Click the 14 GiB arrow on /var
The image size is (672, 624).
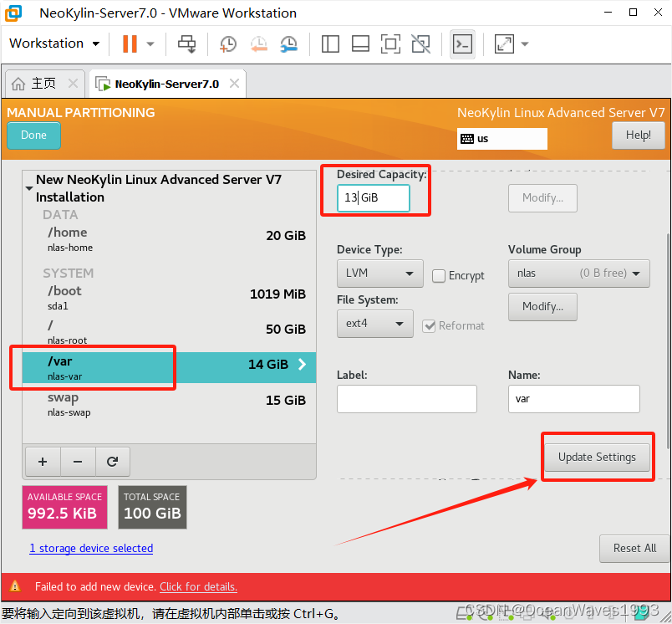[302, 365]
